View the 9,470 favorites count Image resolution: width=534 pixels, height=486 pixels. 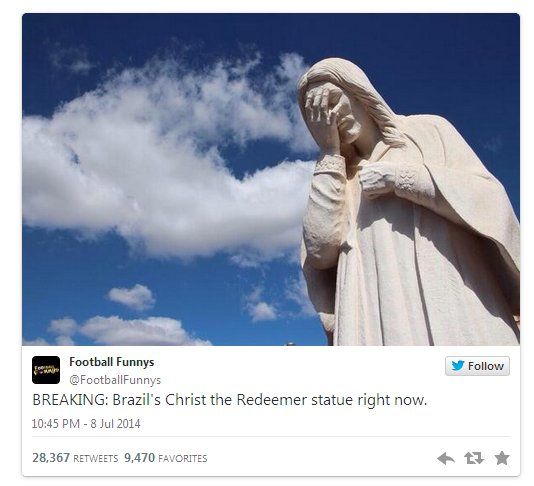point(139,458)
